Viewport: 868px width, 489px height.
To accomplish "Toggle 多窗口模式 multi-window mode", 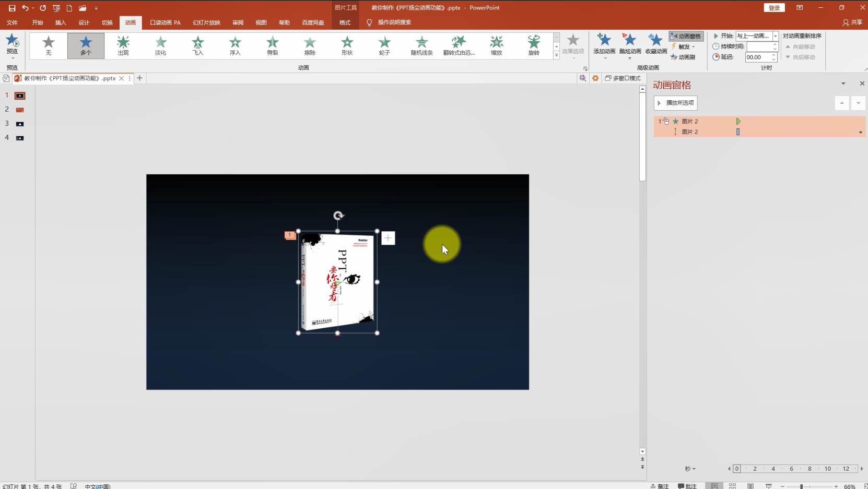I will [x=623, y=78].
